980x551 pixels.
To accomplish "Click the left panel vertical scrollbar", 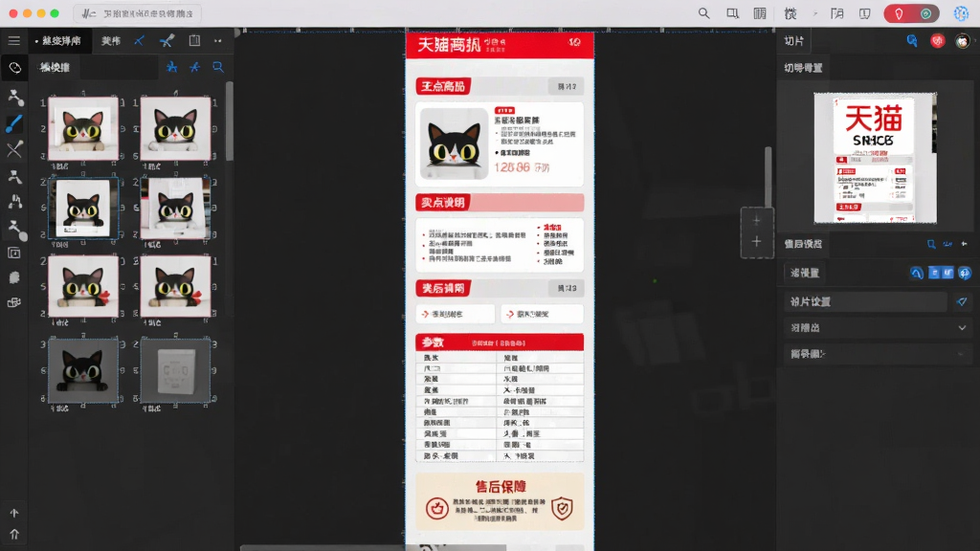I will click(x=230, y=120).
